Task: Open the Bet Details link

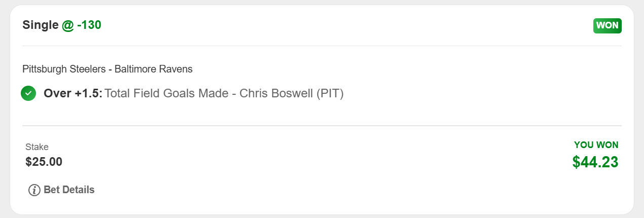Action: (x=69, y=190)
